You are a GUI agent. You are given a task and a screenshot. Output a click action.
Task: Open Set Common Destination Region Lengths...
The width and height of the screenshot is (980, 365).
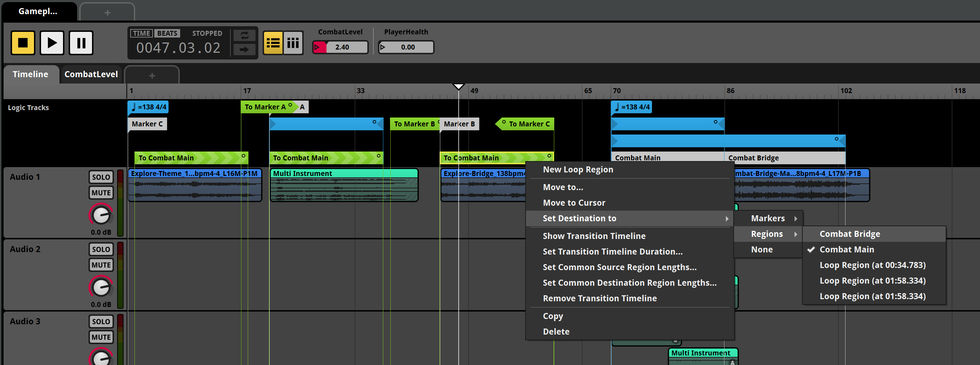[x=630, y=283]
